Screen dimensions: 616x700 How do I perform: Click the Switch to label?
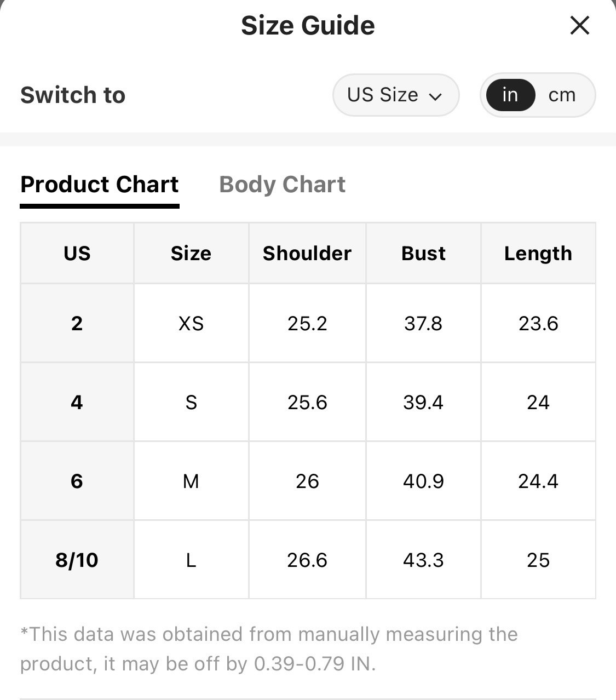(73, 95)
